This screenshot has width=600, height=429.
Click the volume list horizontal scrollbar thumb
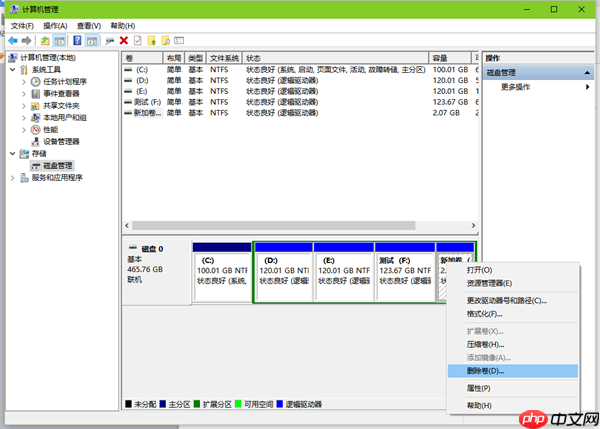pos(274,225)
